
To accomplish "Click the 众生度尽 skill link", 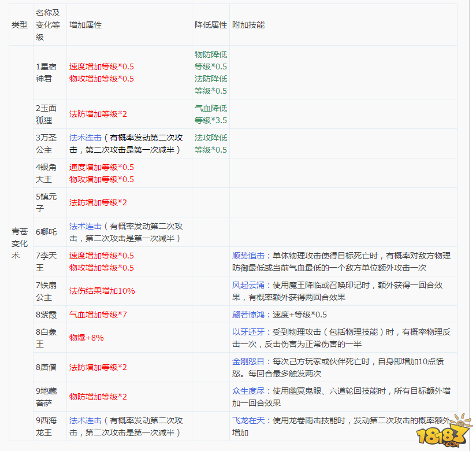I will click(248, 391).
